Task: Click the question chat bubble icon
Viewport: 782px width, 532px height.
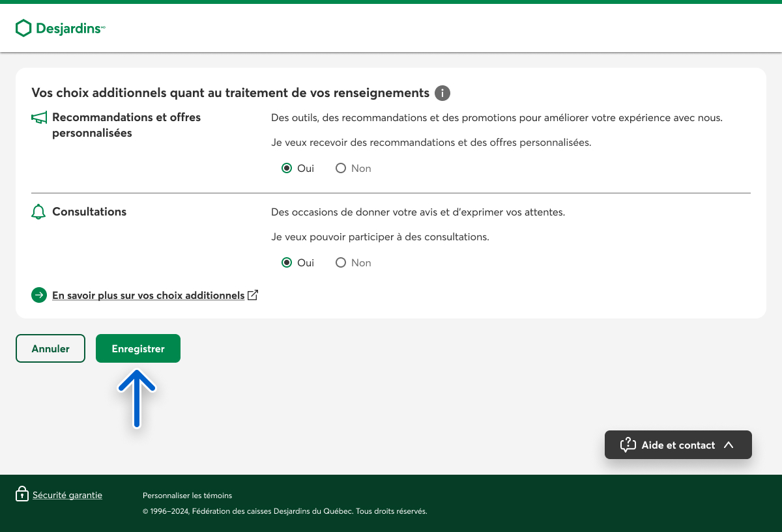Action: click(x=628, y=445)
